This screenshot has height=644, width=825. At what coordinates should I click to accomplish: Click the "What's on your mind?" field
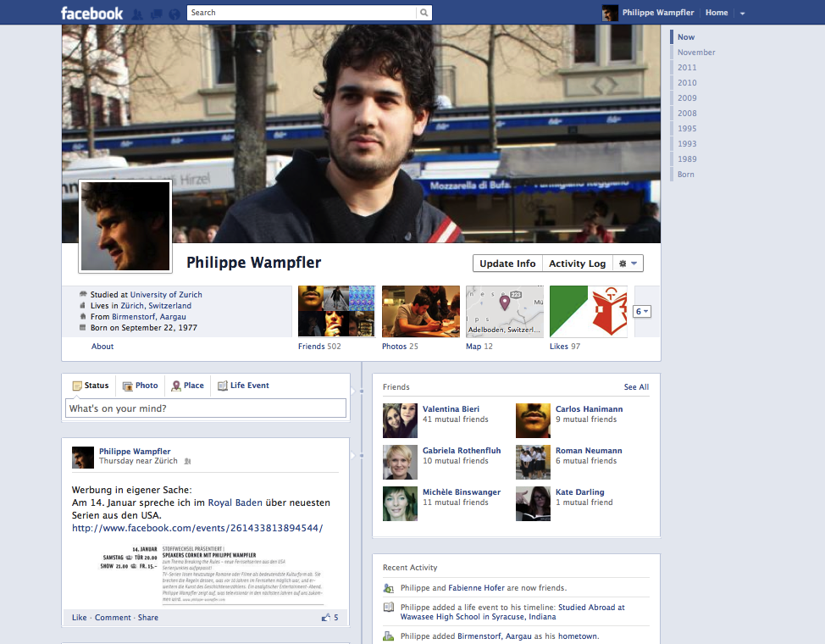206,408
